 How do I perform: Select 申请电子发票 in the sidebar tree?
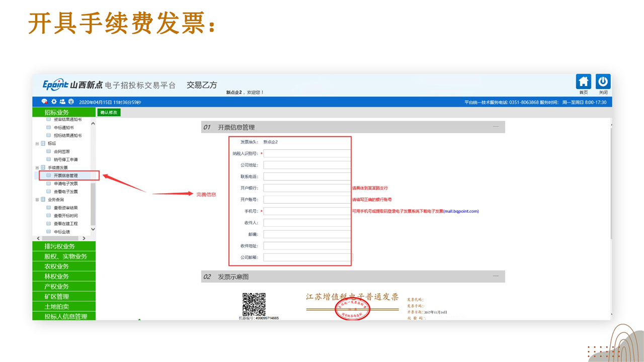point(65,184)
